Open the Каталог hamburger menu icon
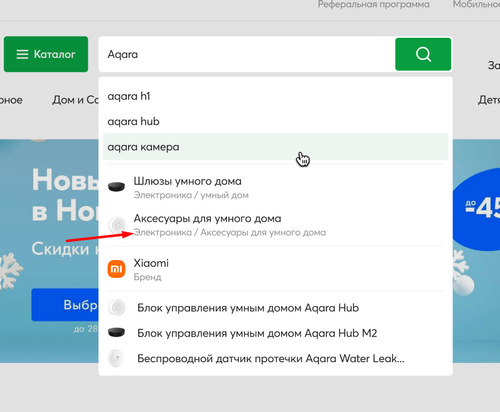This screenshot has height=412, width=500. pos(22,54)
